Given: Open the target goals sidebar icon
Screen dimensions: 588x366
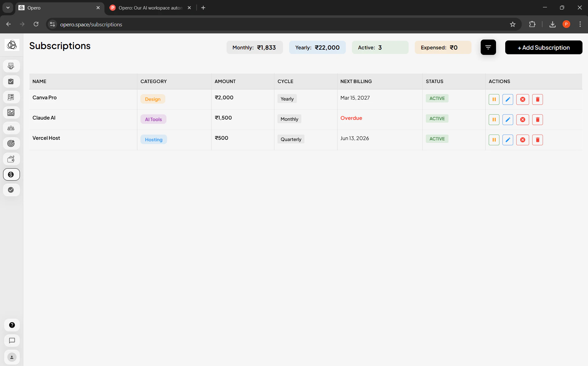Looking at the screenshot, I should tap(11, 143).
